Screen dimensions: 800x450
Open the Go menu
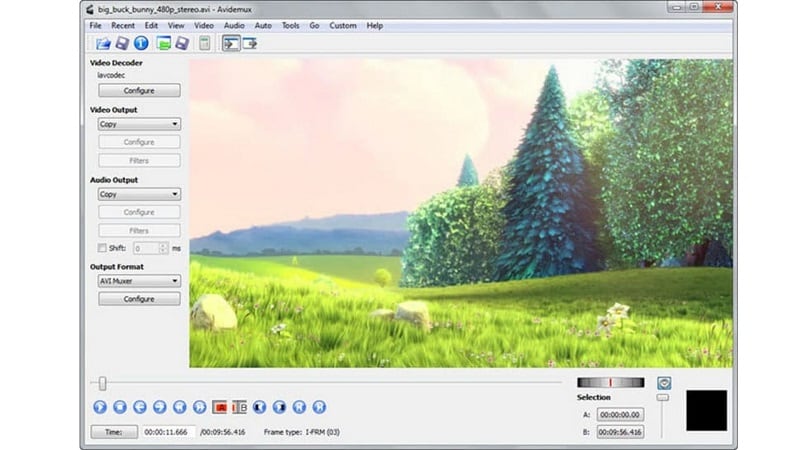314,26
